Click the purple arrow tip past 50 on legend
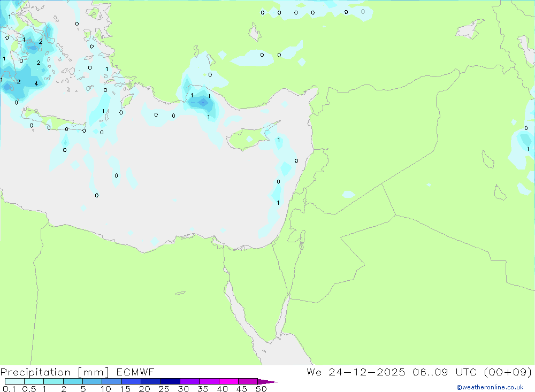The width and height of the screenshot is (535, 392). point(267,381)
